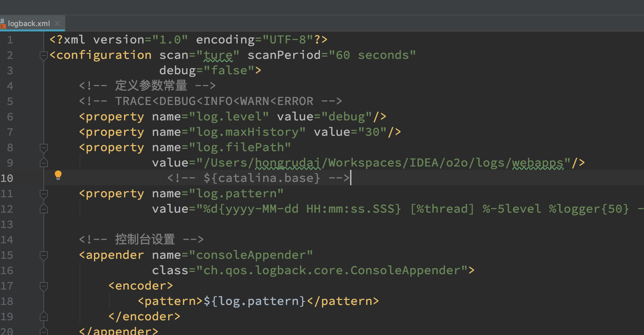Click line number 13 in the gutter
Viewport: 644px width, 335px height.
pos(7,224)
